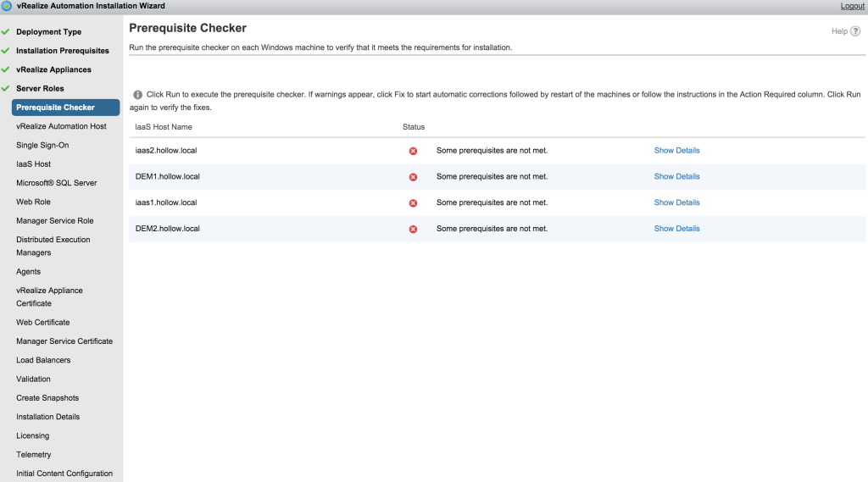Click the red error icon for iaas2.hollow.local

click(413, 151)
